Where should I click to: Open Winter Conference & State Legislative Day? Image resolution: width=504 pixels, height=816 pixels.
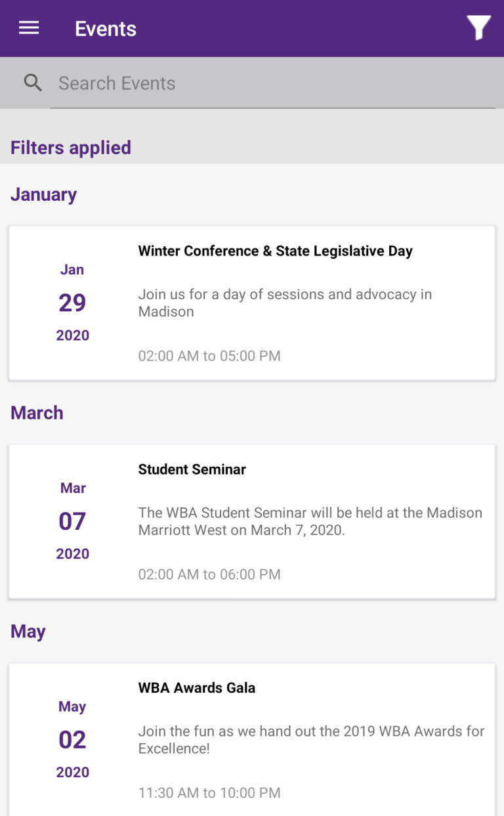(275, 251)
